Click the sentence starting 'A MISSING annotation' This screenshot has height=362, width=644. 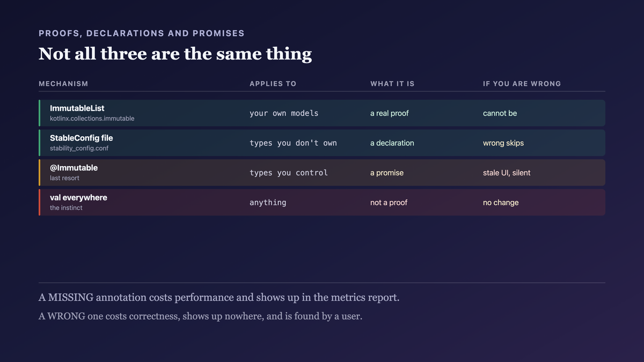[219, 298]
